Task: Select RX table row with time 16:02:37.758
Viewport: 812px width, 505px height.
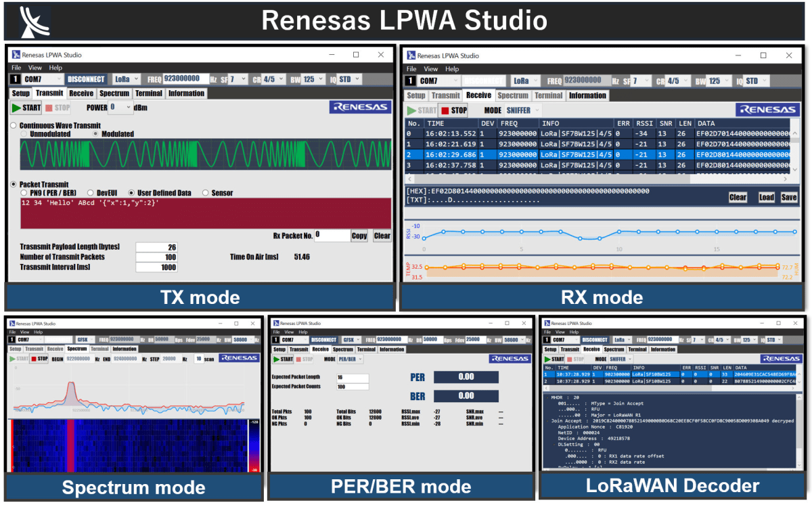Action: click(597, 164)
